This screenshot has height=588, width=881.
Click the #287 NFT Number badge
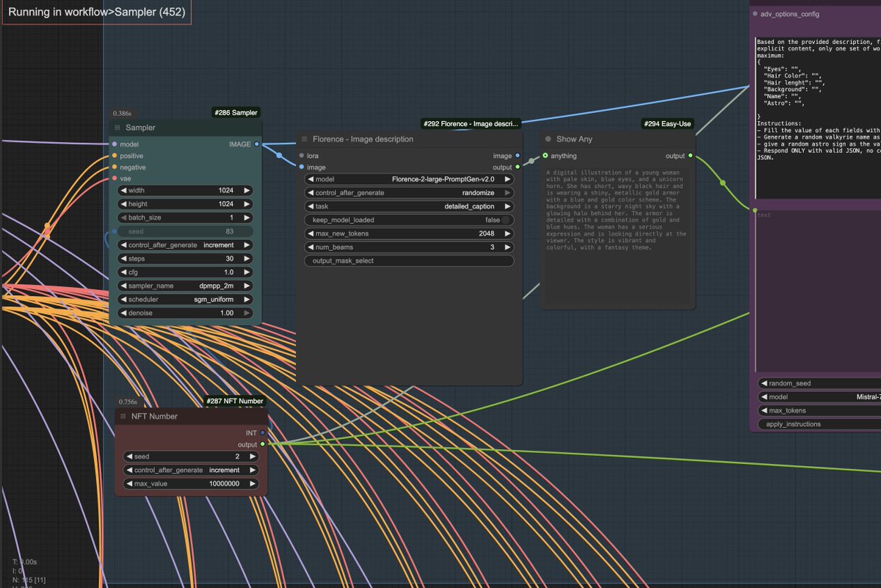pos(234,402)
